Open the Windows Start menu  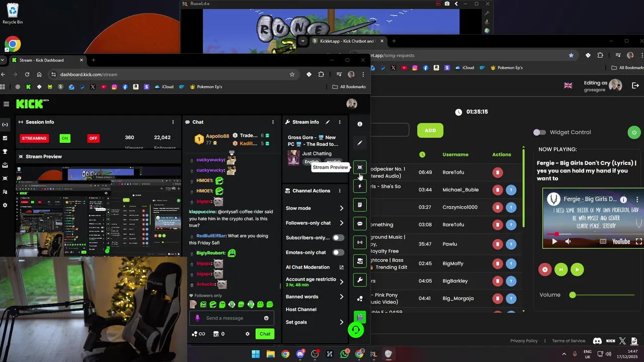click(x=256, y=354)
